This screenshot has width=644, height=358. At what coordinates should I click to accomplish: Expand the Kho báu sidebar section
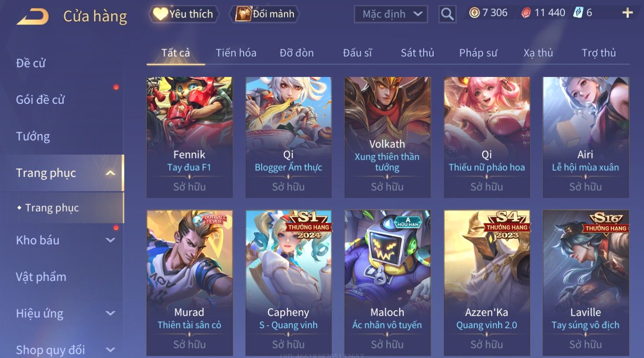[x=110, y=240]
